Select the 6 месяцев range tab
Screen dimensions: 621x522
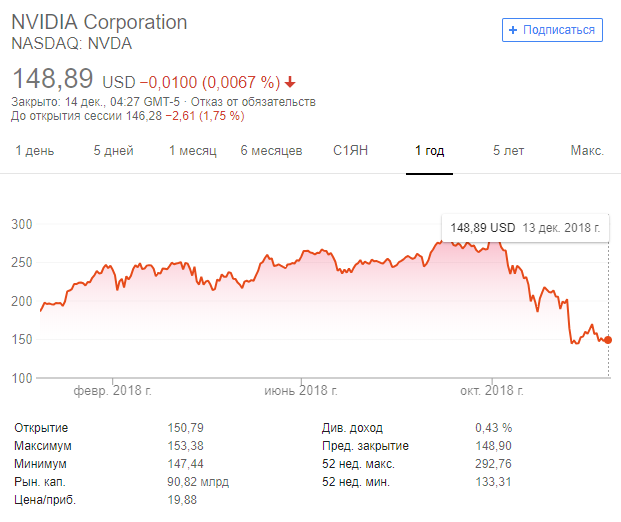(x=271, y=151)
